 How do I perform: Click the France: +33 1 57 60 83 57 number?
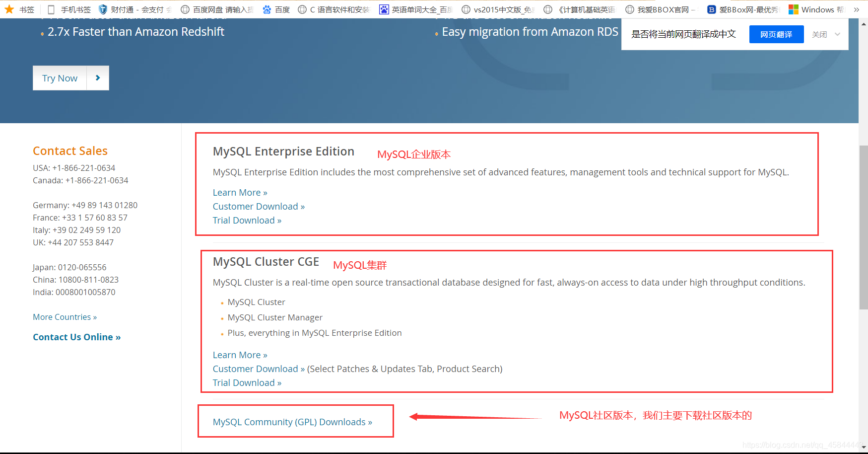[x=80, y=218]
